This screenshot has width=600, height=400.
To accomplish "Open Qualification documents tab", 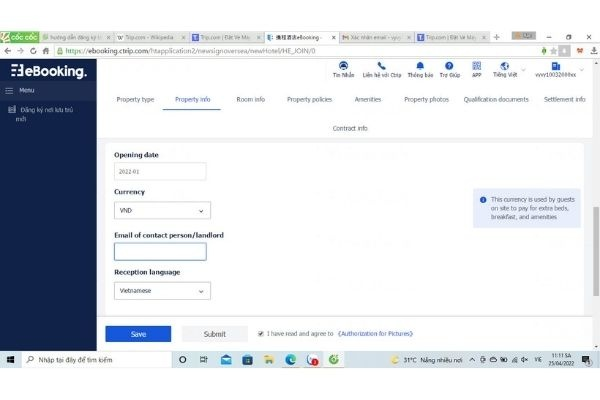I will (496, 100).
